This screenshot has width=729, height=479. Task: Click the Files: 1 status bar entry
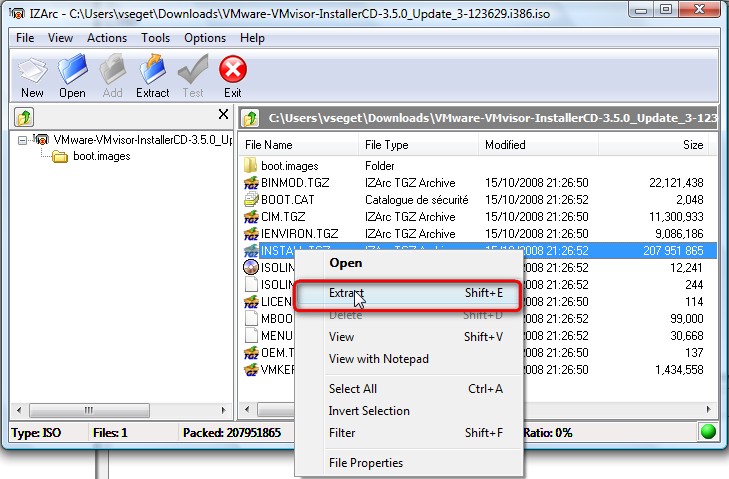[x=110, y=433]
